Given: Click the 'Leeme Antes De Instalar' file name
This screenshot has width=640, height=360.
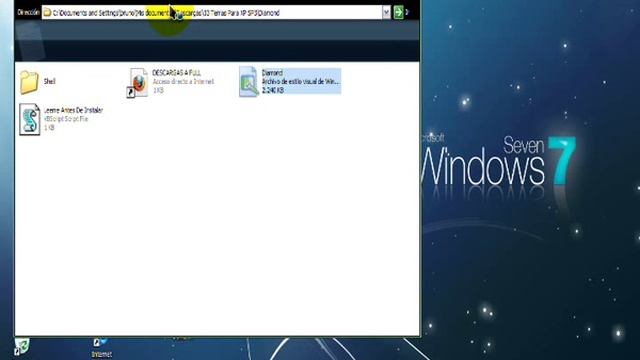Looking at the screenshot, I should point(73,110).
